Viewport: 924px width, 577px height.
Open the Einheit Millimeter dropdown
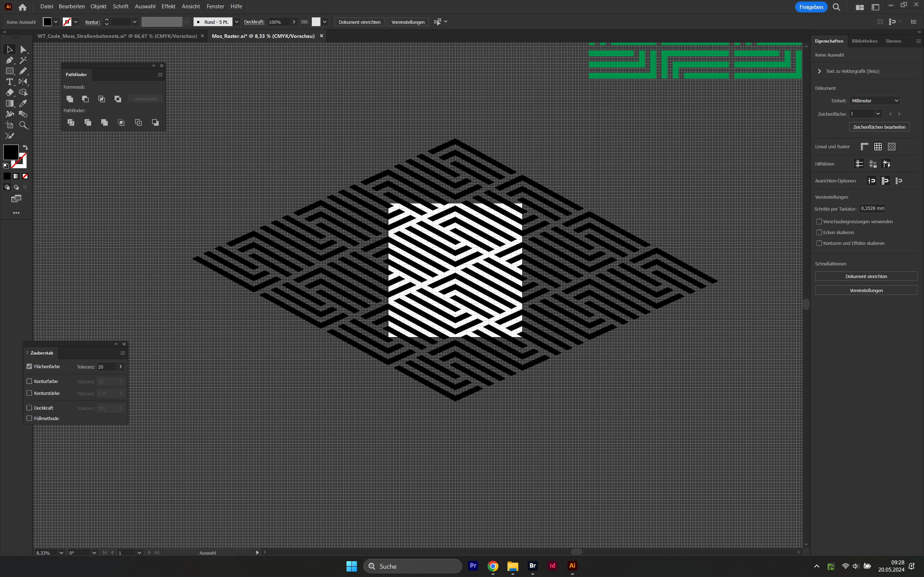(x=875, y=101)
